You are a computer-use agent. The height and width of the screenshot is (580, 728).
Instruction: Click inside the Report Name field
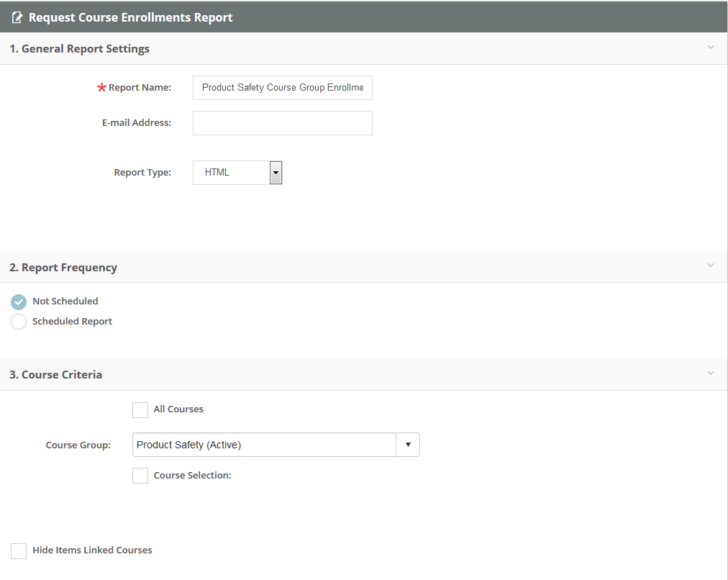click(x=282, y=87)
